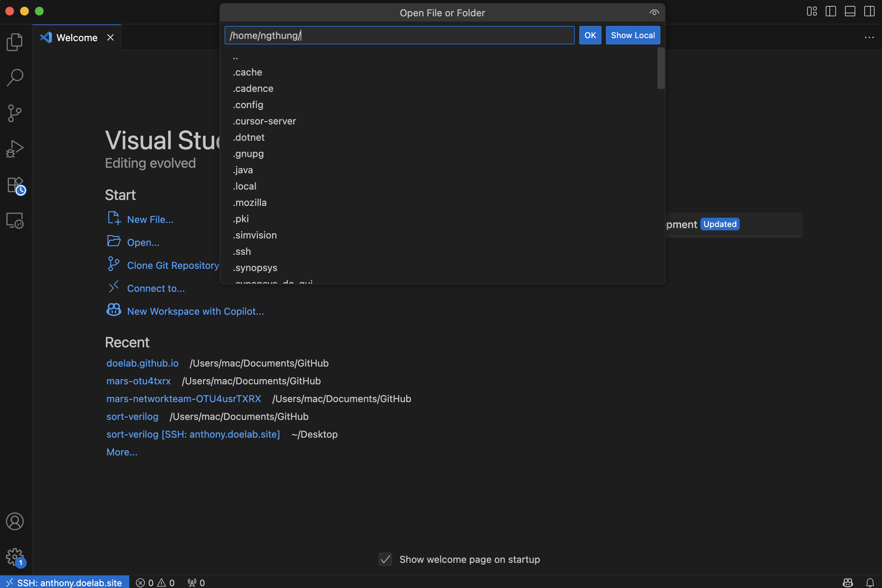Click the Connect to remote icon

pyautogui.click(x=114, y=287)
